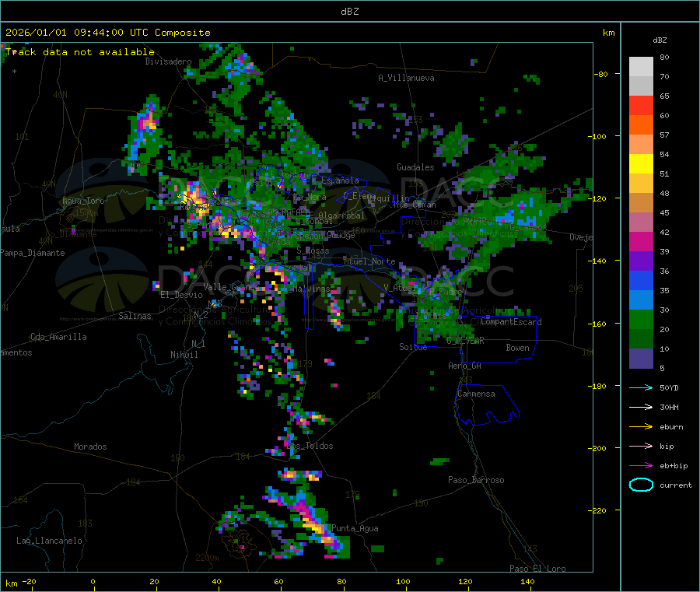
Task: Pick the light gray 70–80 dBZ swatch
Action: [x=641, y=67]
